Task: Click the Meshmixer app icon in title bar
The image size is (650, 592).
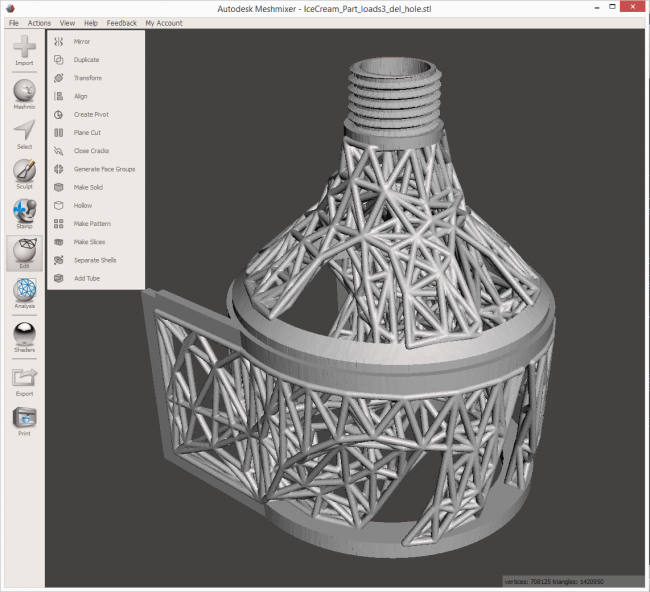Action: [x=10, y=8]
